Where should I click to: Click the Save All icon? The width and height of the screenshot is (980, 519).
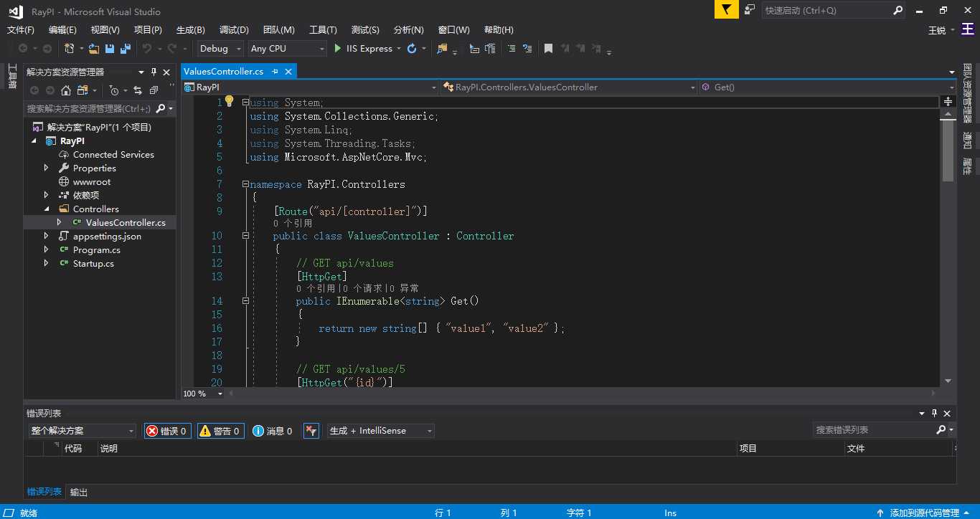click(126, 49)
